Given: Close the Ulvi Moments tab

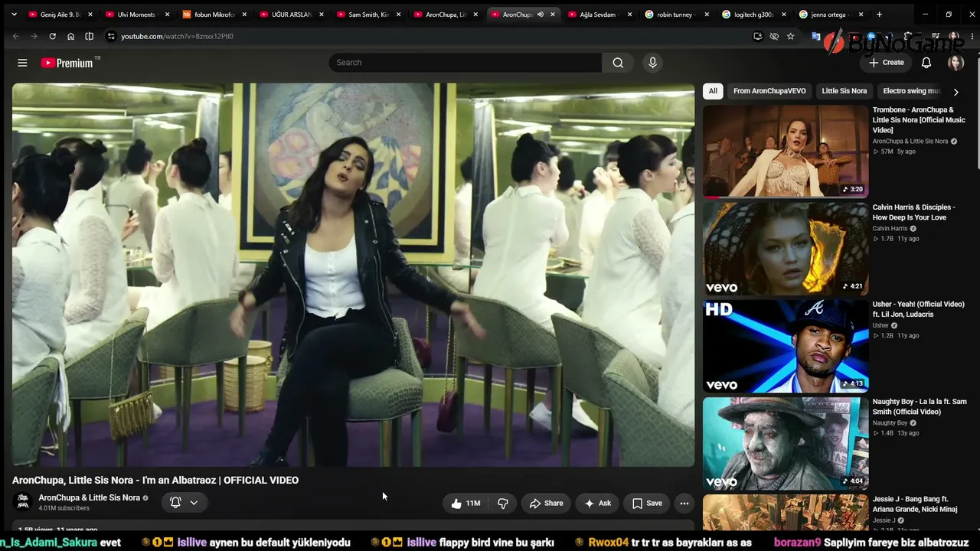Looking at the screenshot, I should point(167,15).
